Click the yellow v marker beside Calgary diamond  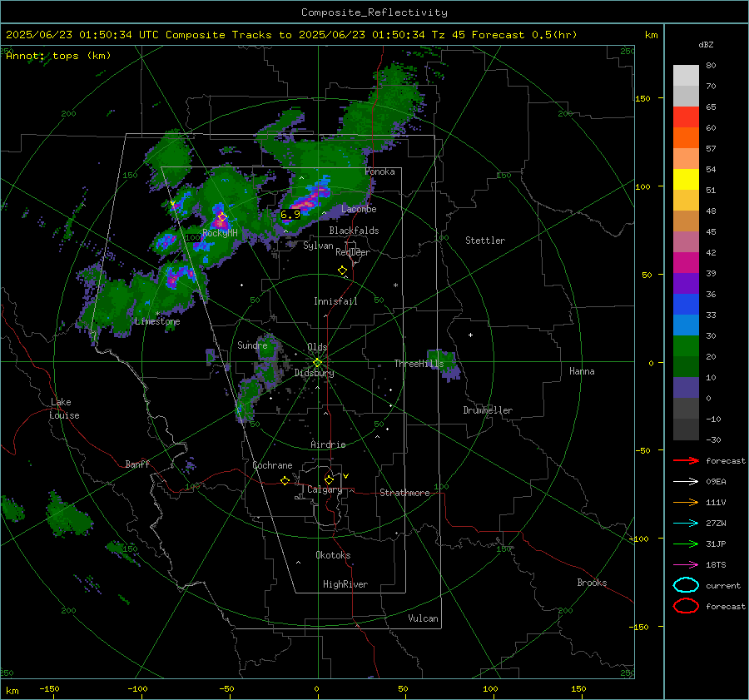point(346,476)
